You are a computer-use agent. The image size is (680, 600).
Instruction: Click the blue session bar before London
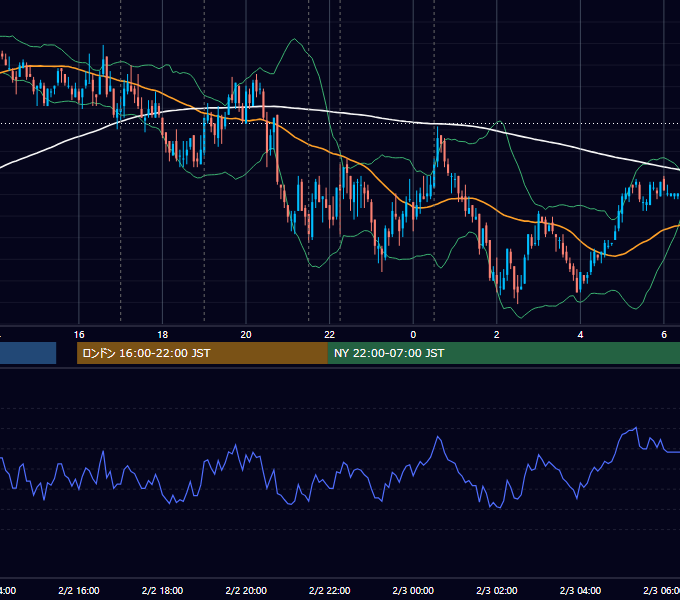tap(28, 353)
